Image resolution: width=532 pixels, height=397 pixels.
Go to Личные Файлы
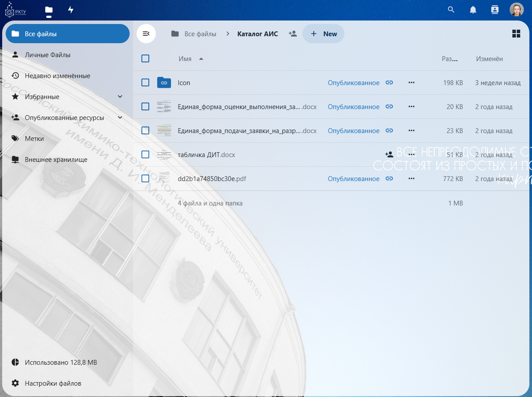48,55
